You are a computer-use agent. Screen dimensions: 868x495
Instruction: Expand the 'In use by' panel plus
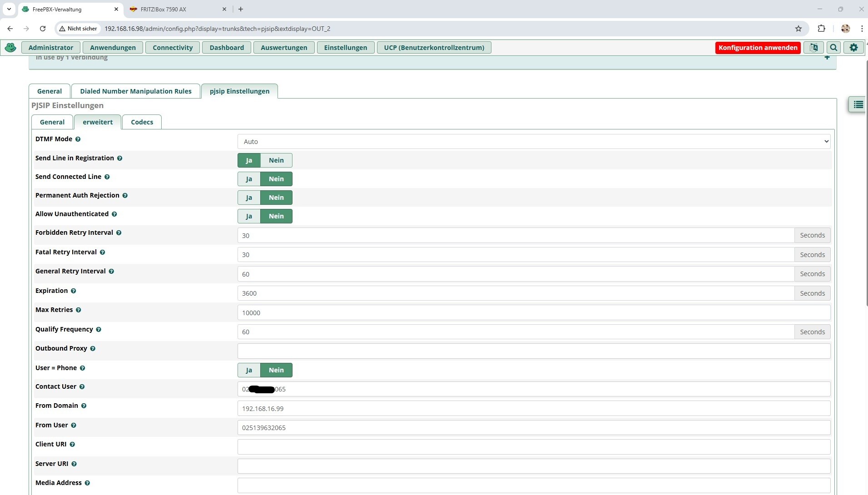coord(827,58)
